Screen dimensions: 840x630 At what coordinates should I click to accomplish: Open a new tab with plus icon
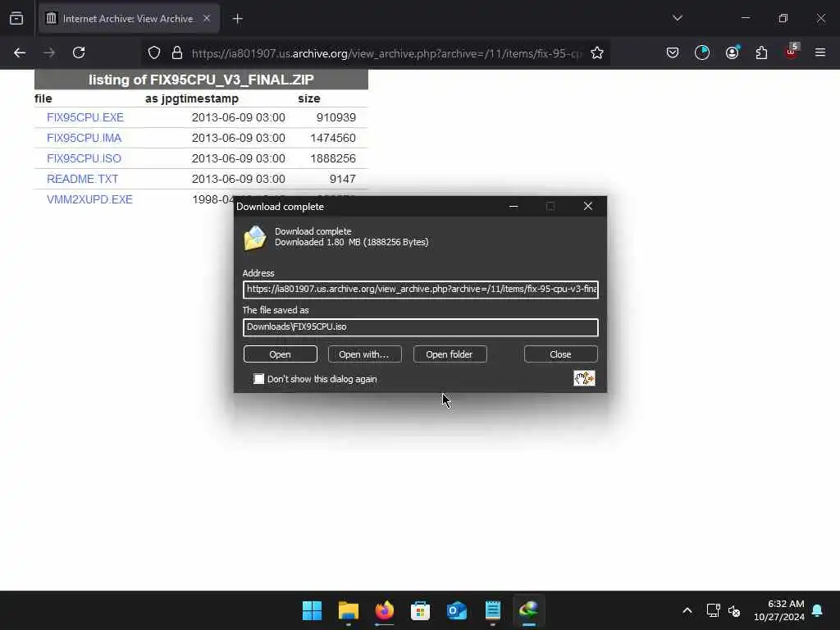[x=237, y=19]
